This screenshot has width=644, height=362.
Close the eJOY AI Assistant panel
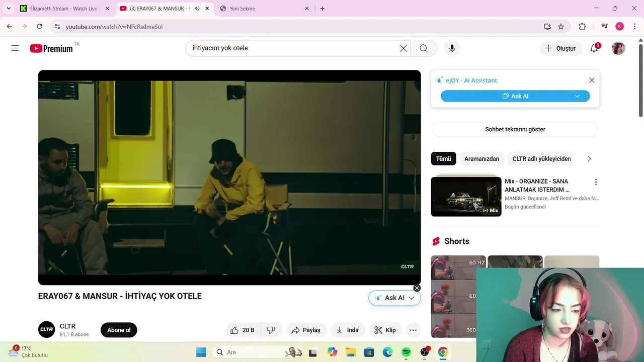592,80
